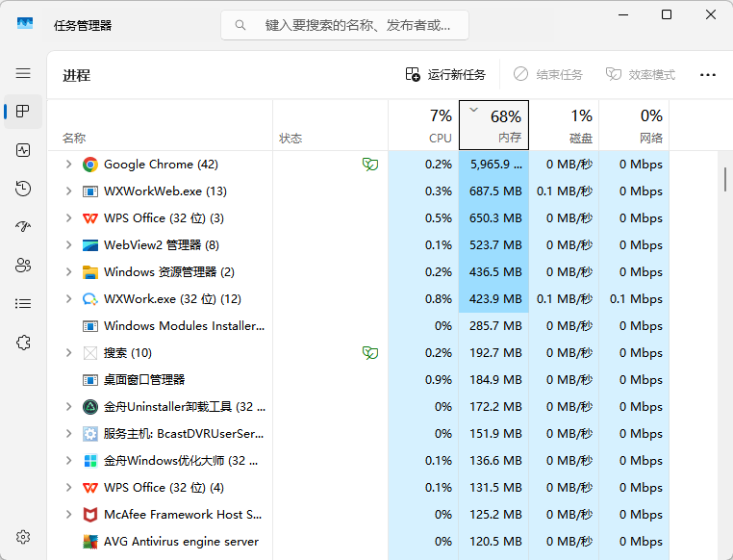The width and height of the screenshot is (733, 560).
Task: Click the AVG Antivirus engine server icon
Action: (90, 542)
